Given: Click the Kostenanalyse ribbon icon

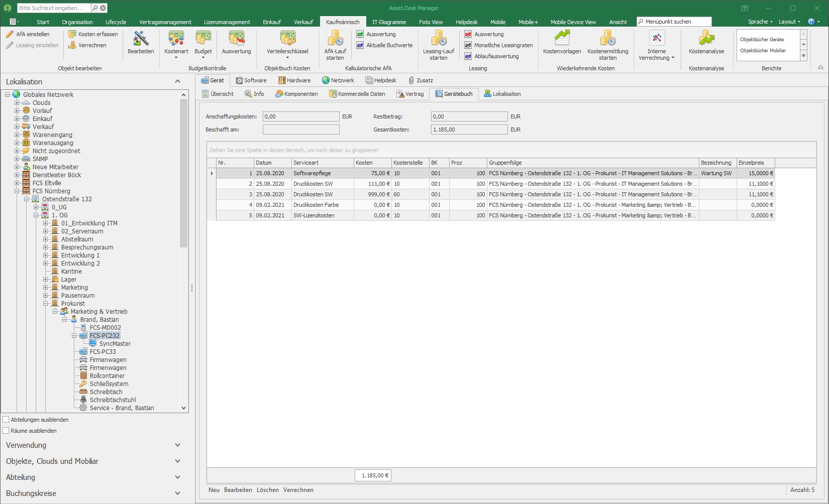Looking at the screenshot, I should tap(706, 43).
